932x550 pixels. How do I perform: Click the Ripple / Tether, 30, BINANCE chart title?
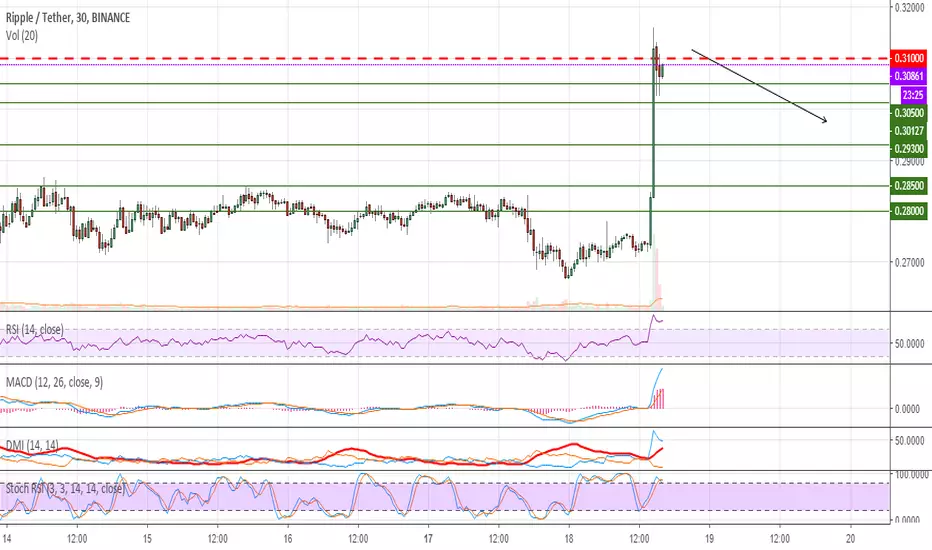pos(68,18)
